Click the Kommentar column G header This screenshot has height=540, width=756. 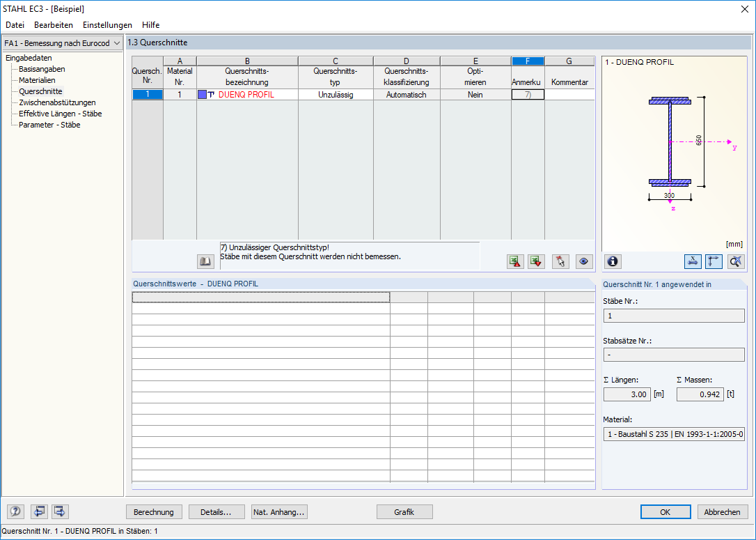click(x=569, y=61)
